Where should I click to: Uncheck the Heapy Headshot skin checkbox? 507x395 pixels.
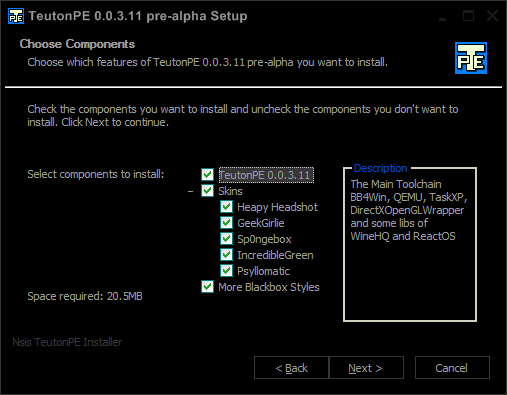click(x=226, y=207)
